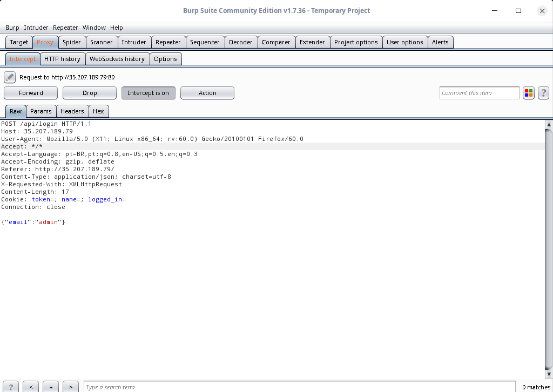Open the Action dropdown button
The height and width of the screenshot is (392, 553).
click(207, 93)
